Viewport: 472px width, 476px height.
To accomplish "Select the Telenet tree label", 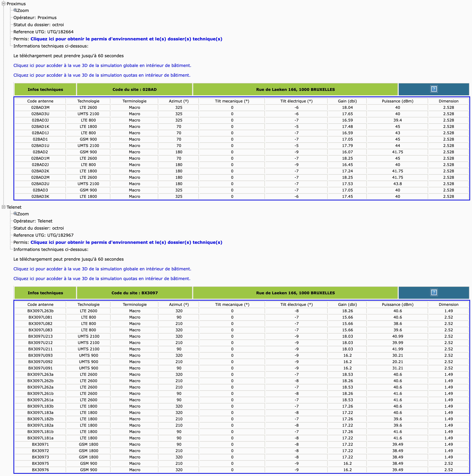I will coord(14,207).
